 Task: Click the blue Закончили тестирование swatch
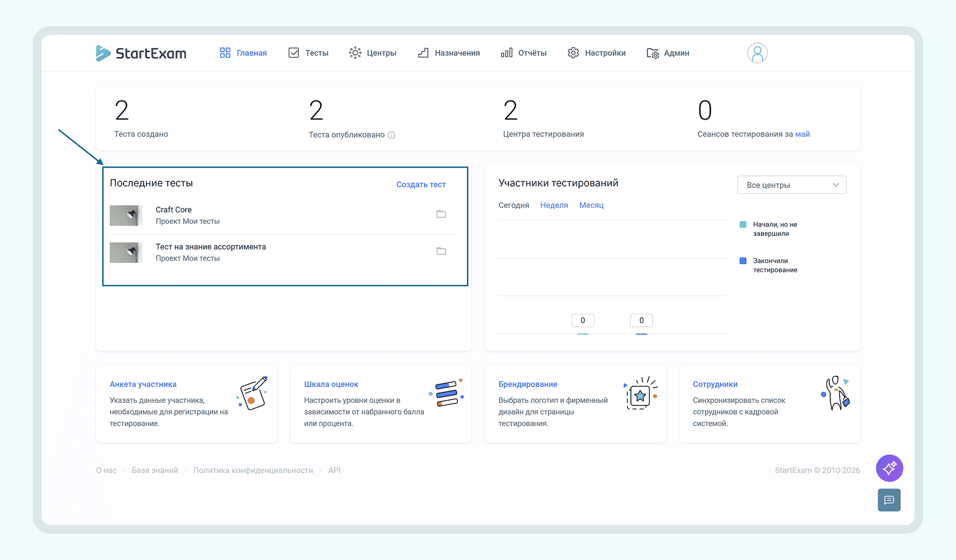click(743, 261)
